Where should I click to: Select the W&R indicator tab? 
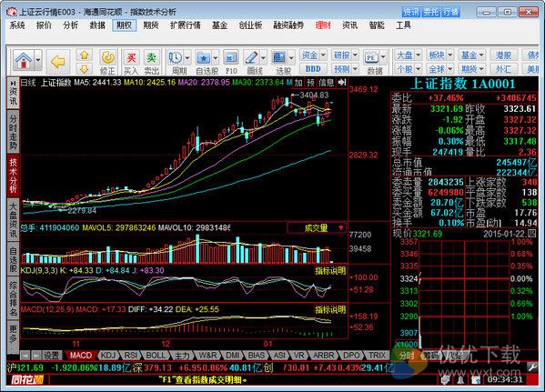(207, 356)
